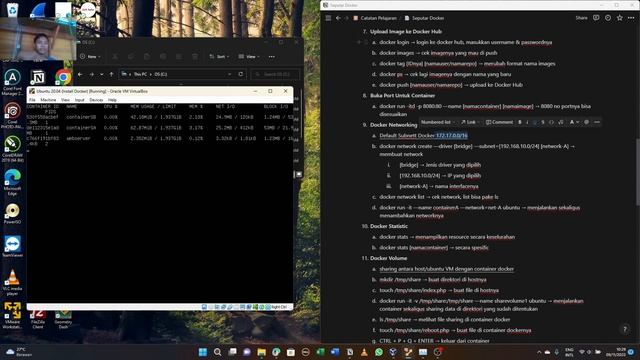
Task: Open WhatsApp from taskbar
Action: pyautogui.click(x=379, y=352)
